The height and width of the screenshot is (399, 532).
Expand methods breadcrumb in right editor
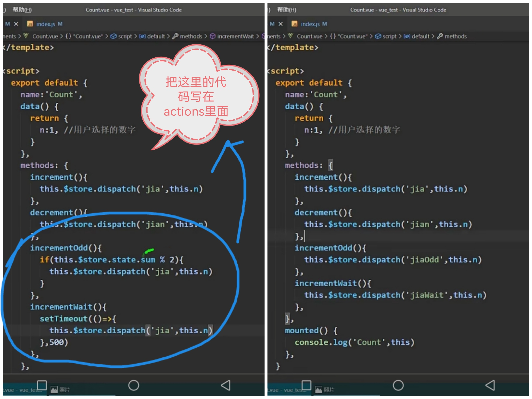(x=455, y=36)
